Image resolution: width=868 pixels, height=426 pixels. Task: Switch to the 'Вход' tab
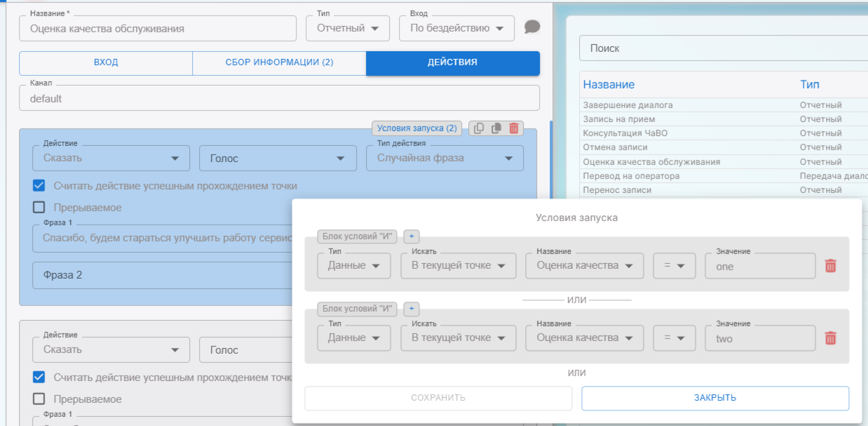tap(106, 62)
